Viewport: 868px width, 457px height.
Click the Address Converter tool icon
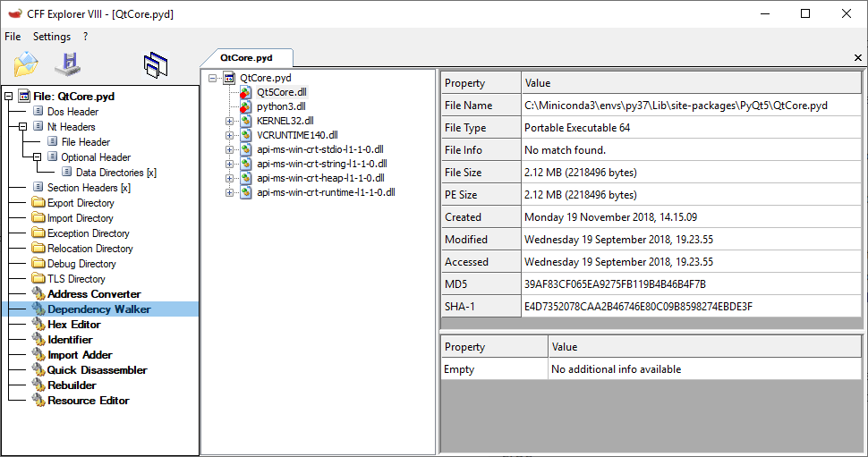pos(38,293)
